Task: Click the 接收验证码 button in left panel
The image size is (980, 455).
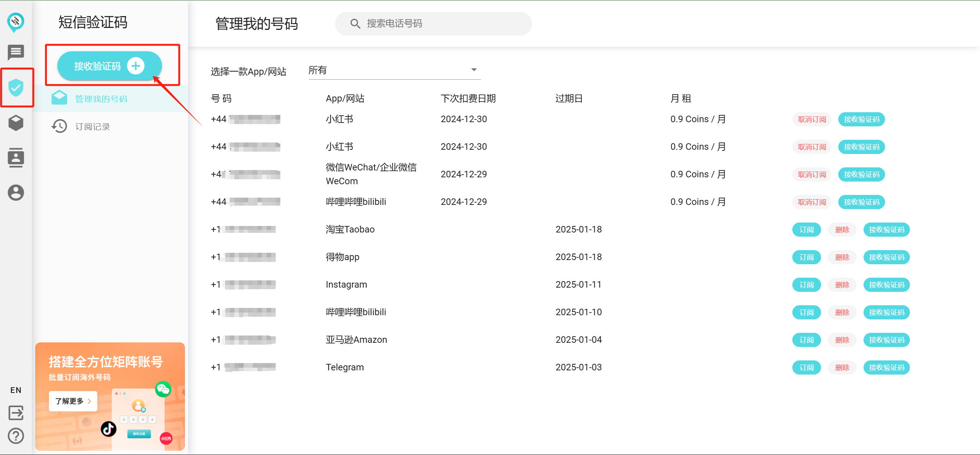Action: [x=110, y=66]
